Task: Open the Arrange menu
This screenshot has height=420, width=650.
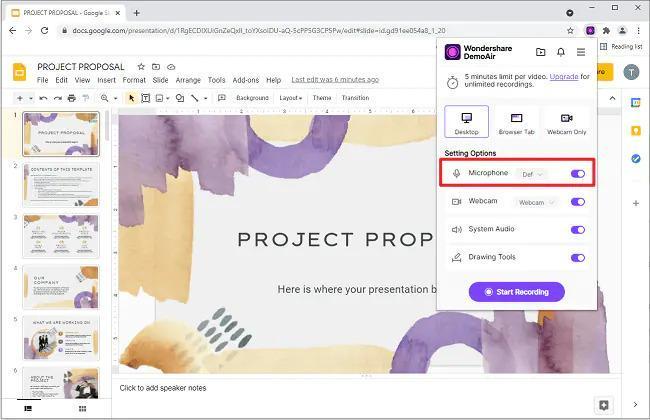Action: click(x=188, y=80)
